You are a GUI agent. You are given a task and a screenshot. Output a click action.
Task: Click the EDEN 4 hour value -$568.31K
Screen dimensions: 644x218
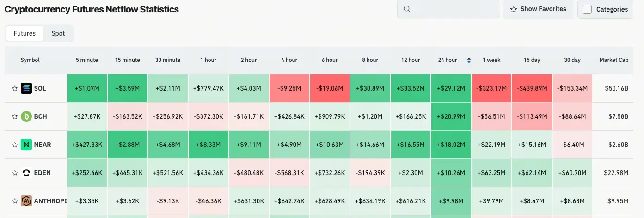tap(289, 173)
